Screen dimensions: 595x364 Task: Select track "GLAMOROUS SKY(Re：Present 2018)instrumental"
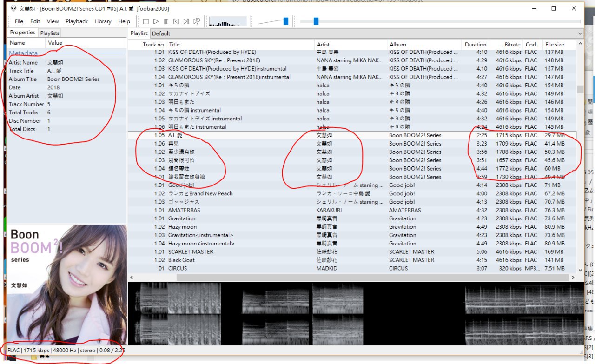[x=229, y=77]
